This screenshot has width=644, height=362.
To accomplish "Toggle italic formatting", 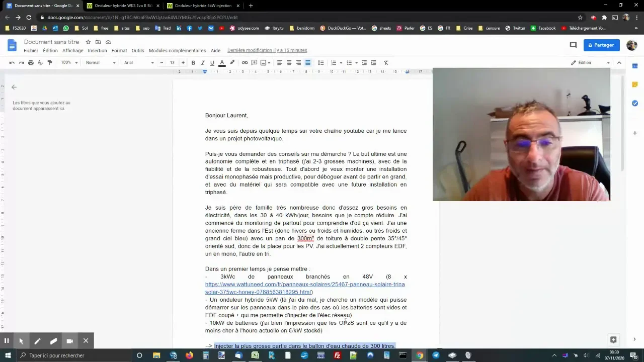I will pos(203,63).
